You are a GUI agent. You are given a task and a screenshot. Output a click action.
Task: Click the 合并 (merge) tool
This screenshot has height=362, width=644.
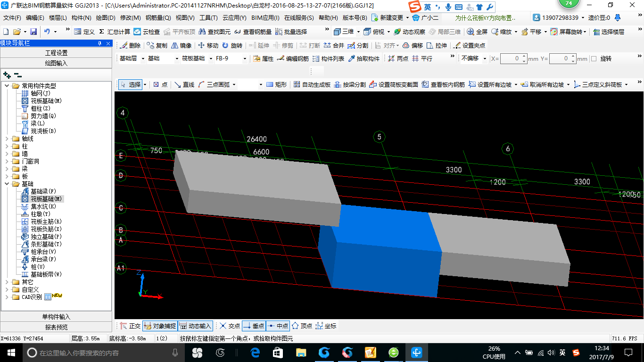pyautogui.click(x=334, y=46)
